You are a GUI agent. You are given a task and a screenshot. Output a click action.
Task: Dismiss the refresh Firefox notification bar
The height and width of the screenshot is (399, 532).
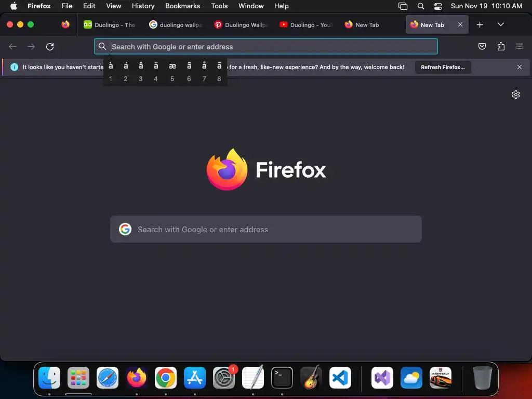pyautogui.click(x=520, y=67)
